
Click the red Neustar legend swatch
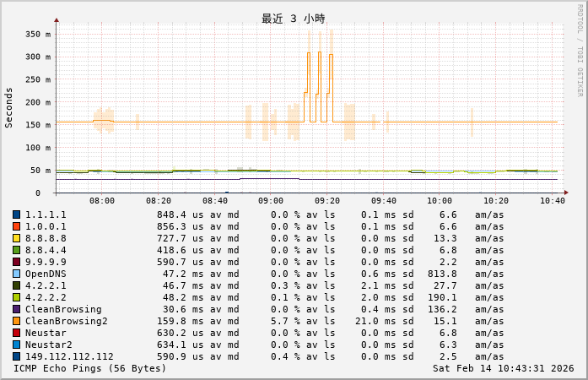16,333
